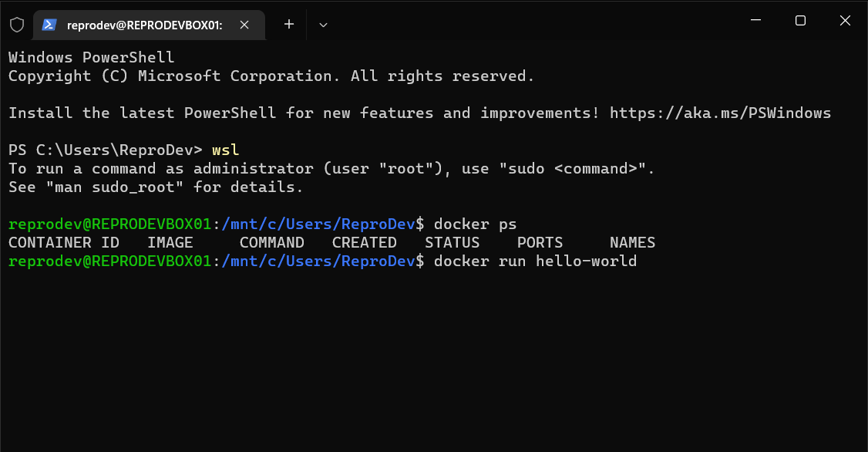The width and height of the screenshot is (868, 452).
Task: Open the https://aka.ms/PSWindows link
Action: 720,113
